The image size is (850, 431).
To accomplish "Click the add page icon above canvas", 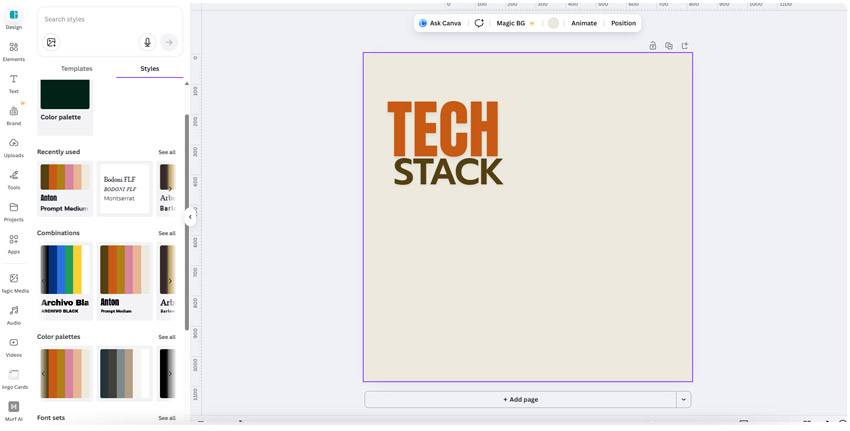I will 685,45.
